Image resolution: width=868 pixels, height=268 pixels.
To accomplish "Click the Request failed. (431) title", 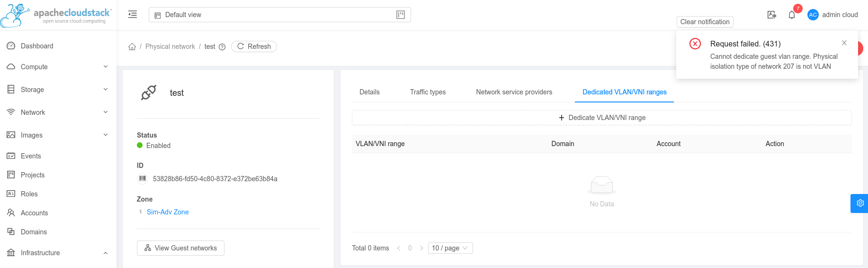I will coord(745,44).
